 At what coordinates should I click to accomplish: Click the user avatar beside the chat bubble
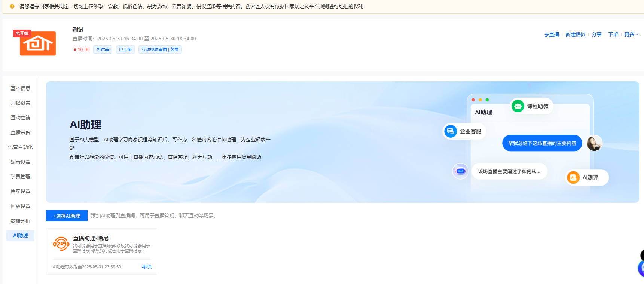tap(594, 143)
